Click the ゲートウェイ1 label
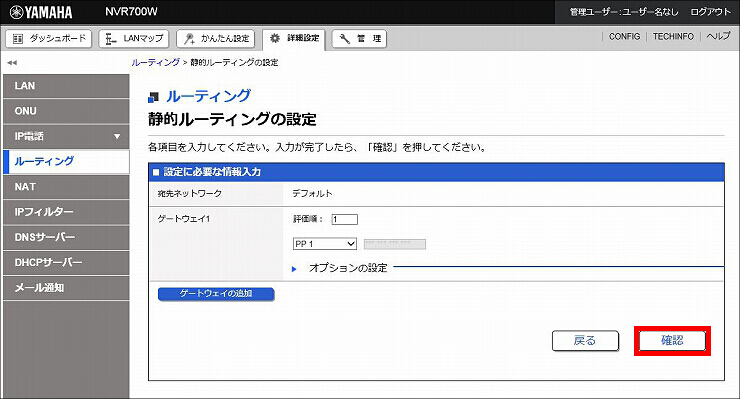740x399 pixels. point(184,219)
